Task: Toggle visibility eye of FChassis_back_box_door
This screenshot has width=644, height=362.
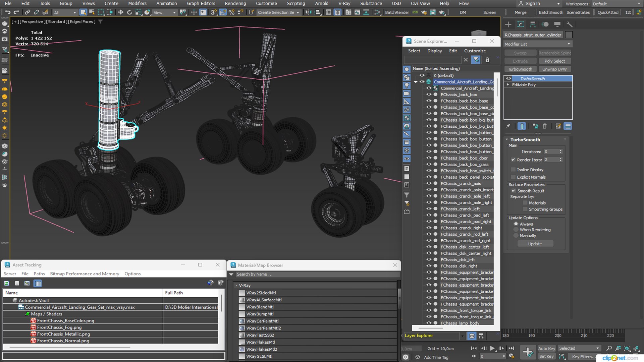Action: point(429,158)
